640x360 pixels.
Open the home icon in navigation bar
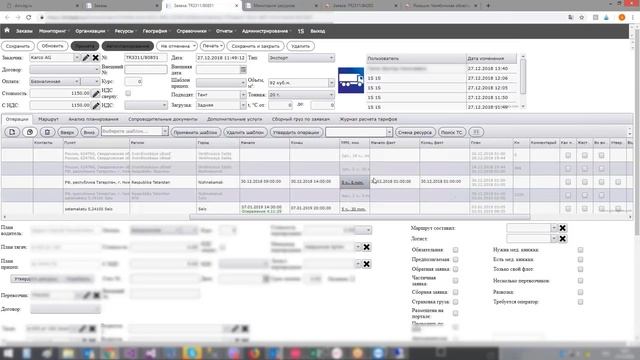[7, 31]
